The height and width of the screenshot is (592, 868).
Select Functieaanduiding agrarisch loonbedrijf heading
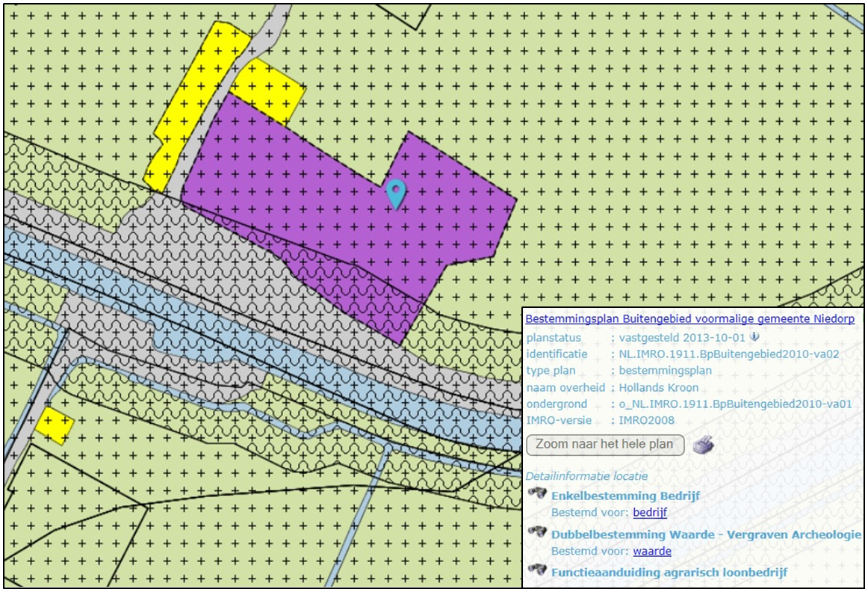click(x=669, y=573)
